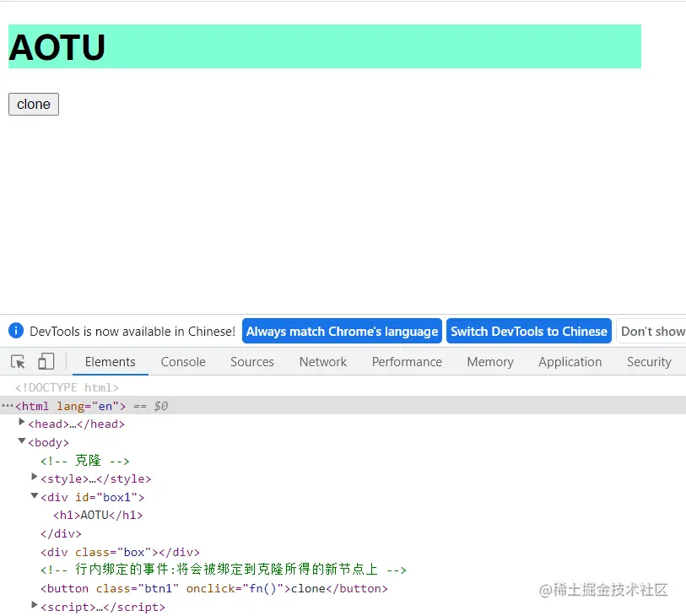Switch to the Sources tab

click(x=252, y=362)
